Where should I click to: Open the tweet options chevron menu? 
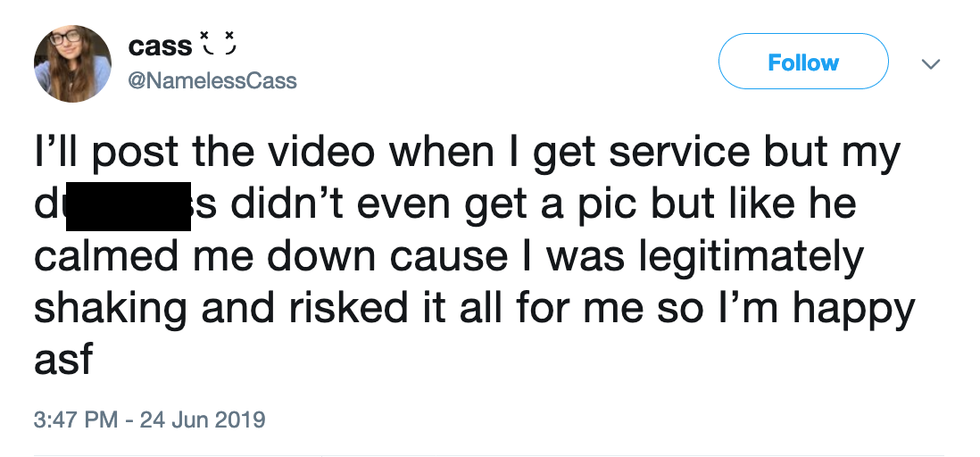click(930, 64)
